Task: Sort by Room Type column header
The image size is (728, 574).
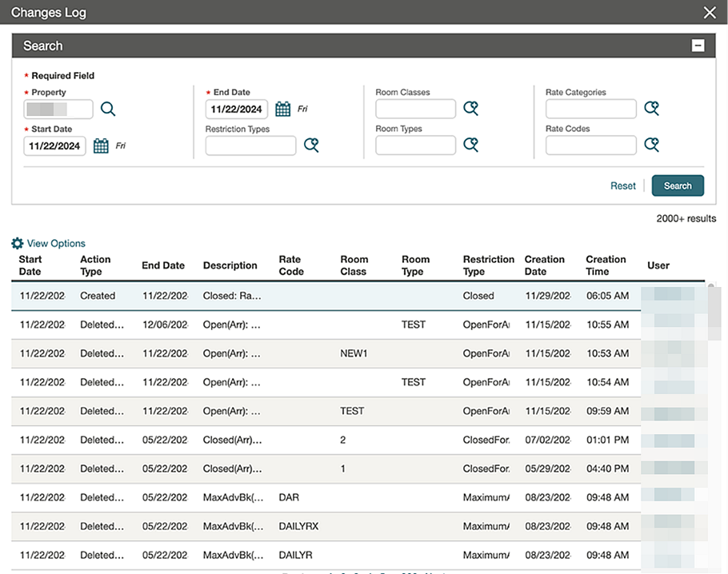Action: (x=415, y=265)
